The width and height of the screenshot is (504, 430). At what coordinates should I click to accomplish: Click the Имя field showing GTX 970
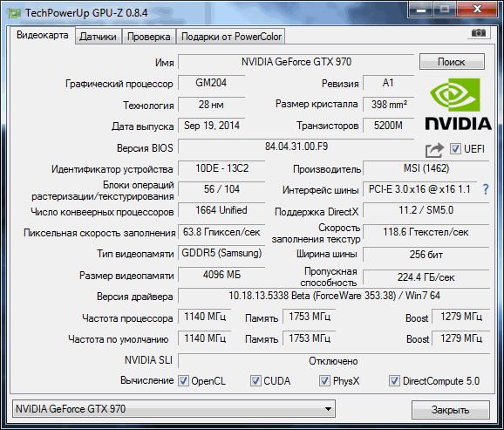[x=296, y=61]
